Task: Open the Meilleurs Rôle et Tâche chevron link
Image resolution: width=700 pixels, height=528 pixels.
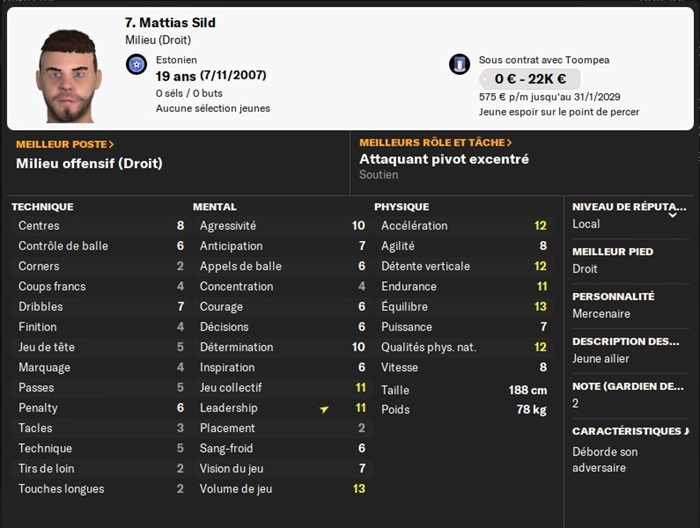Action: [x=436, y=143]
